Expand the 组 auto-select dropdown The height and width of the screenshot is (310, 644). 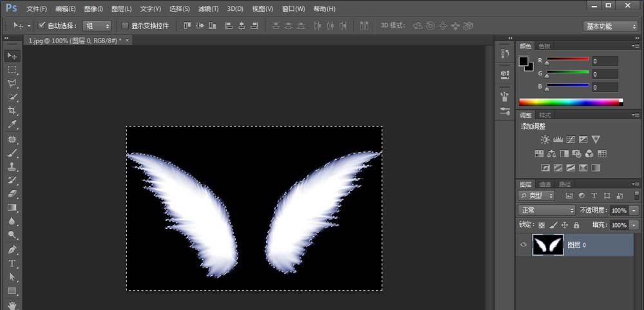(97, 26)
